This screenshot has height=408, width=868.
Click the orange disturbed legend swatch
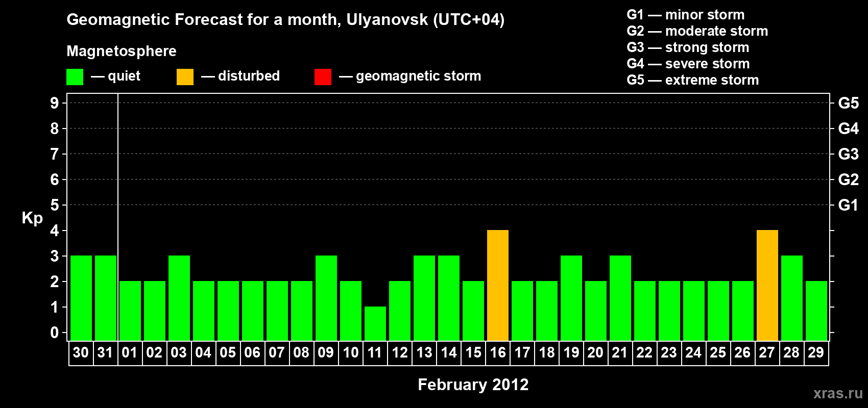point(185,77)
